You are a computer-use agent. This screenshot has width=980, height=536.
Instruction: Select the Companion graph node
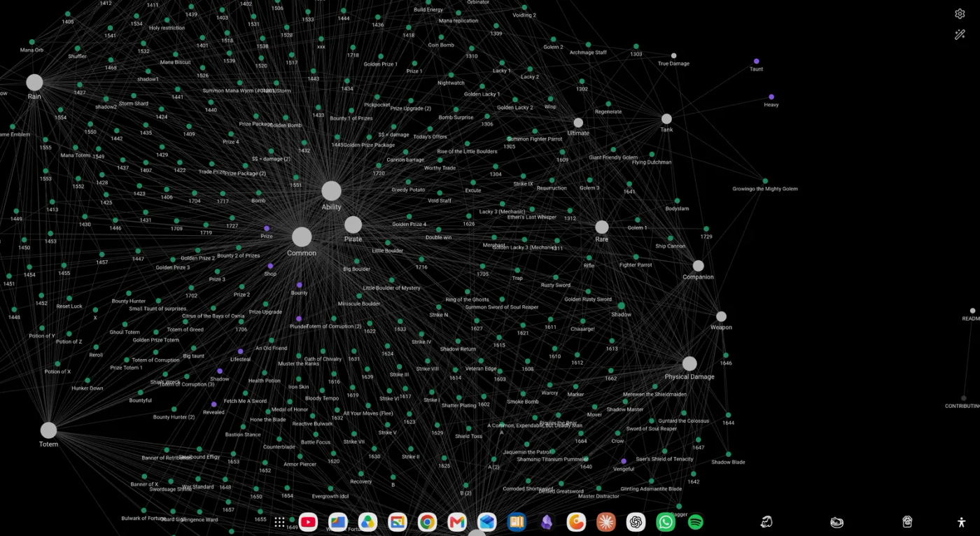point(698,266)
